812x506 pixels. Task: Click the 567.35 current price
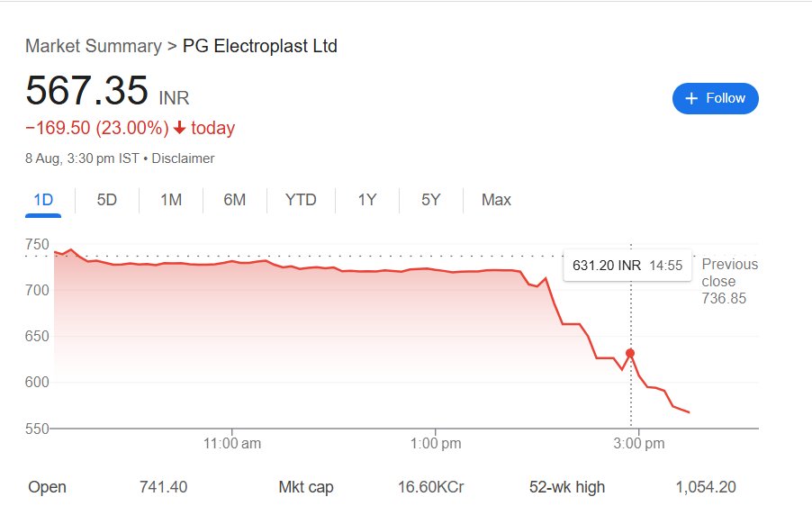coord(86,91)
